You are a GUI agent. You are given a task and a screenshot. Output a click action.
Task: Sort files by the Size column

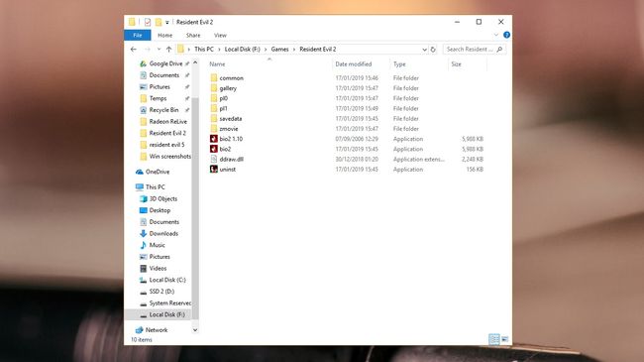tap(457, 64)
